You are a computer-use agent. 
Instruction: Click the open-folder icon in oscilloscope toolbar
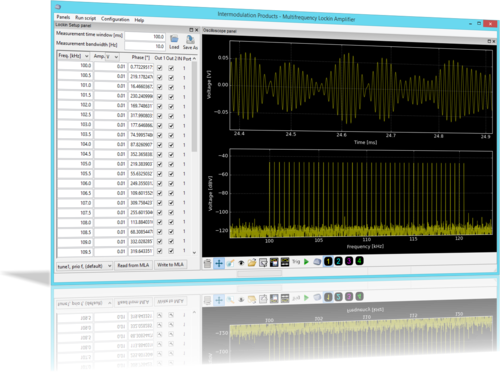click(252, 263)
